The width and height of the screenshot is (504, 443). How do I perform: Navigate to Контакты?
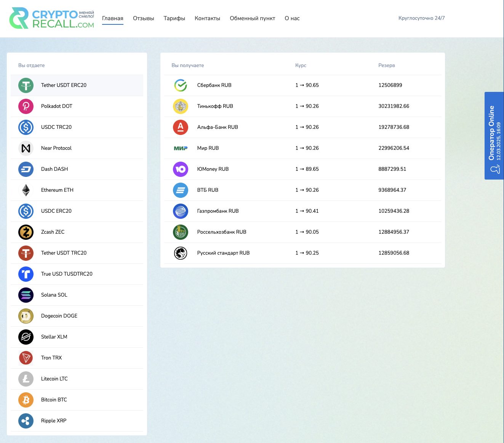click(207, 18)
